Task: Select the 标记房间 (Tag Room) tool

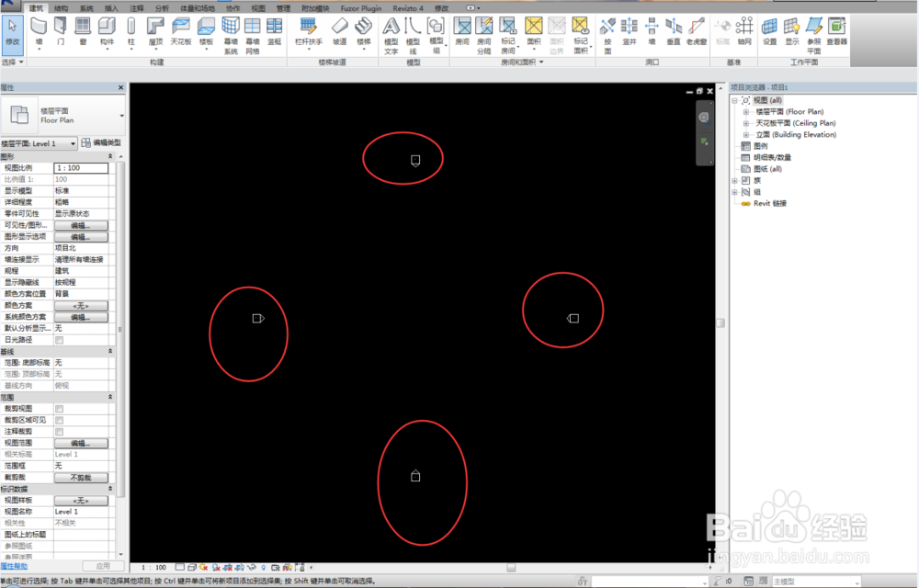Action: [x=508, y=36]
